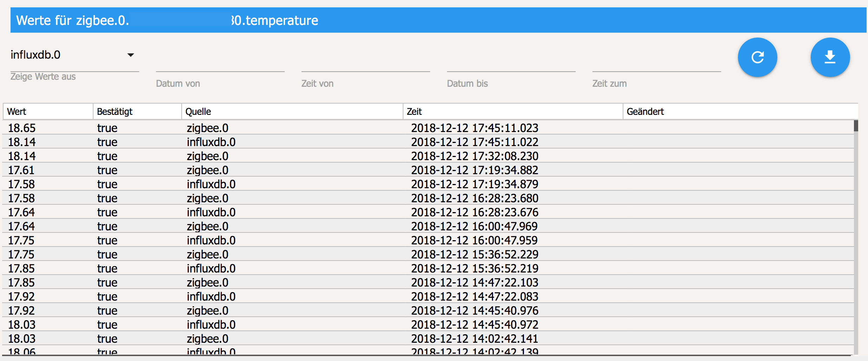Click the refresh values button

757,57
